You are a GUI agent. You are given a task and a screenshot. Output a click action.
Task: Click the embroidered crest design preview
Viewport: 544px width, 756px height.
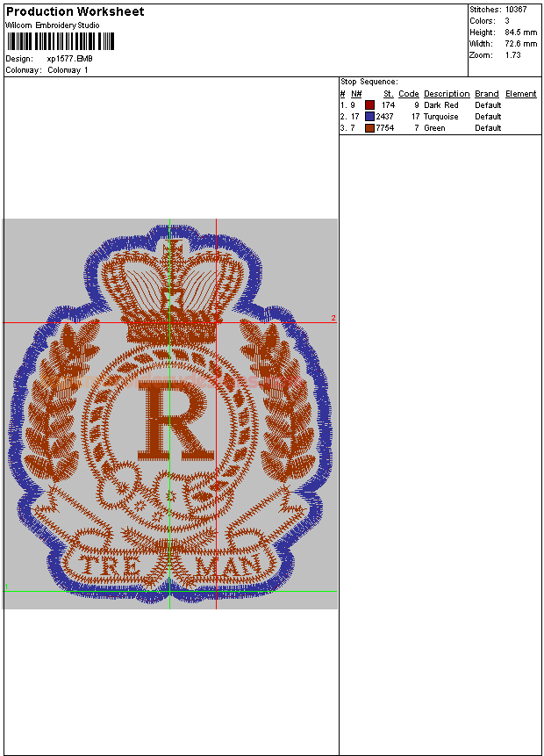pos(170,414)
